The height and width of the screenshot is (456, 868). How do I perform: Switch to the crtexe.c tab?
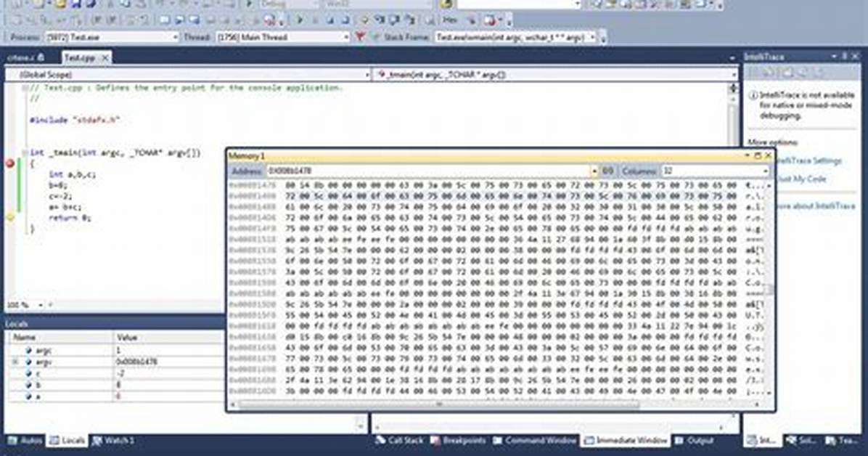pyautogui.click(x=25, y=57)
